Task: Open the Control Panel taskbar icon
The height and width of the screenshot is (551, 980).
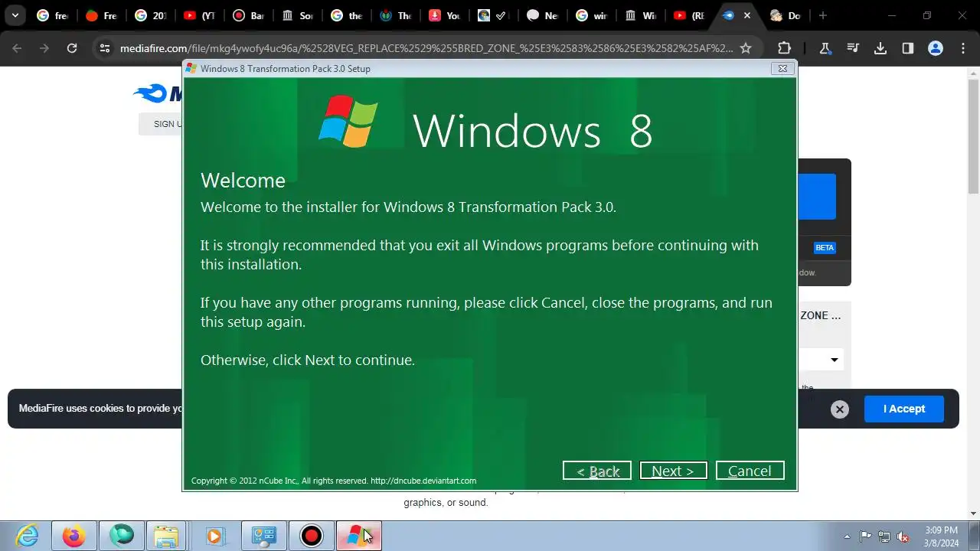Action: [x=264, y=536]
